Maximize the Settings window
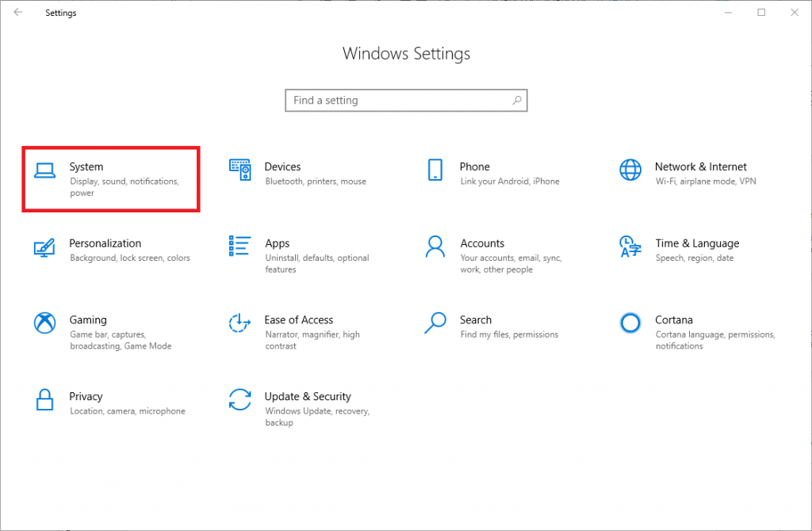Viewport: 812px width, 531px height. 761,13
